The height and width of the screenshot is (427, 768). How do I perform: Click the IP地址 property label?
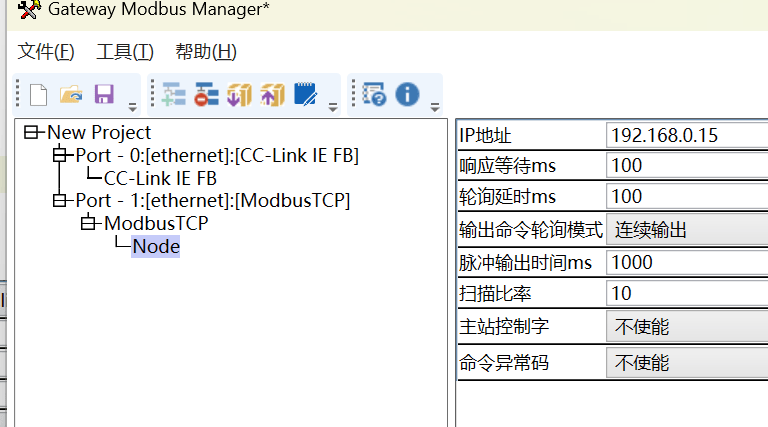(485, 136)
